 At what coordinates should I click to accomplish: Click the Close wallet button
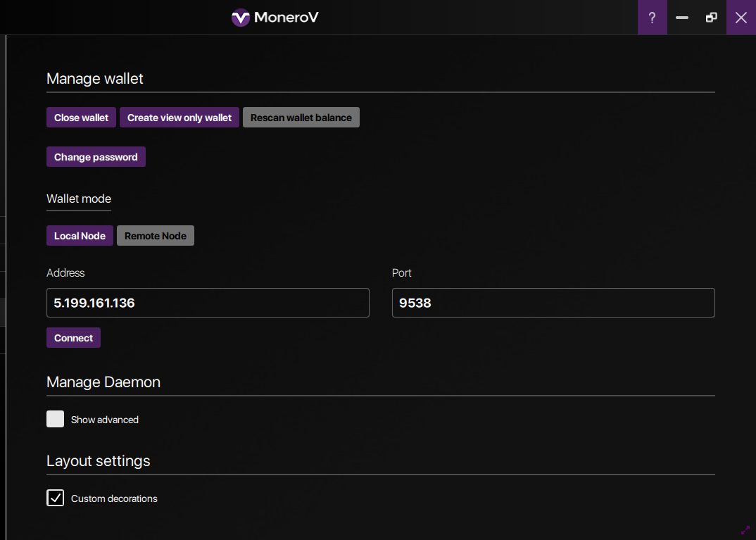coord(81,118)
